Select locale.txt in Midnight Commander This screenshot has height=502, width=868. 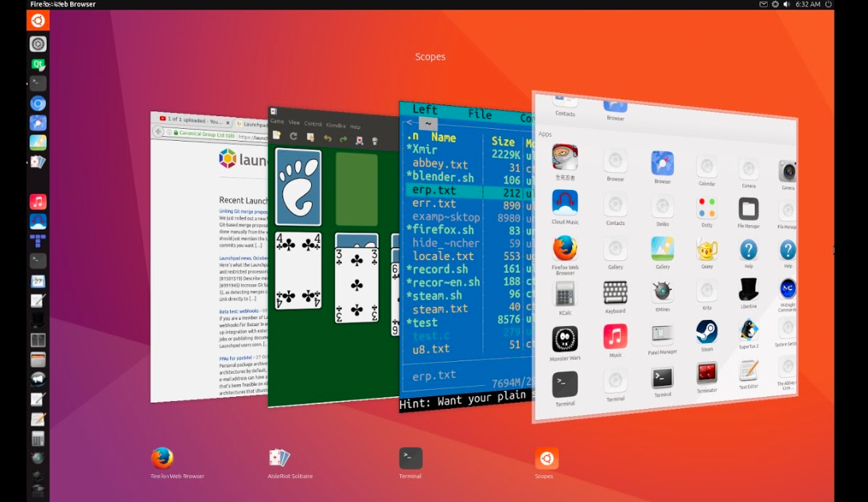pyautogui.click(x=443, y=256)
